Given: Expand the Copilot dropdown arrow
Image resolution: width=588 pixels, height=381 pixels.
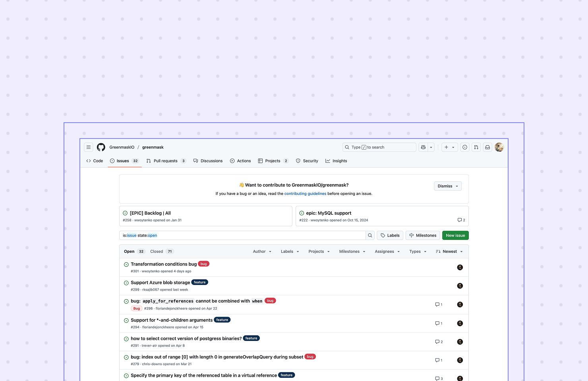Looking at the screenshot, I should tap(431, 147).
